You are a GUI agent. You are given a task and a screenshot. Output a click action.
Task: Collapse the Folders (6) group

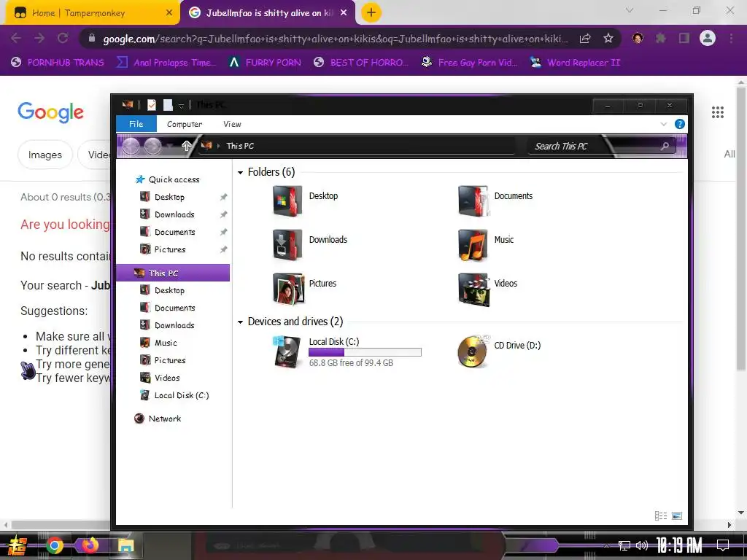[241, 172]
